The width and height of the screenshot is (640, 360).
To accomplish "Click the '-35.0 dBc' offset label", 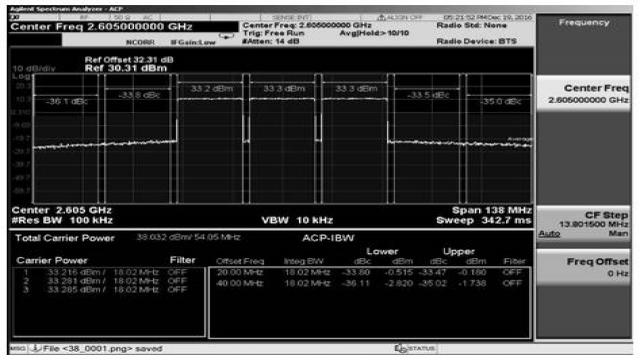I will [500, 101].
